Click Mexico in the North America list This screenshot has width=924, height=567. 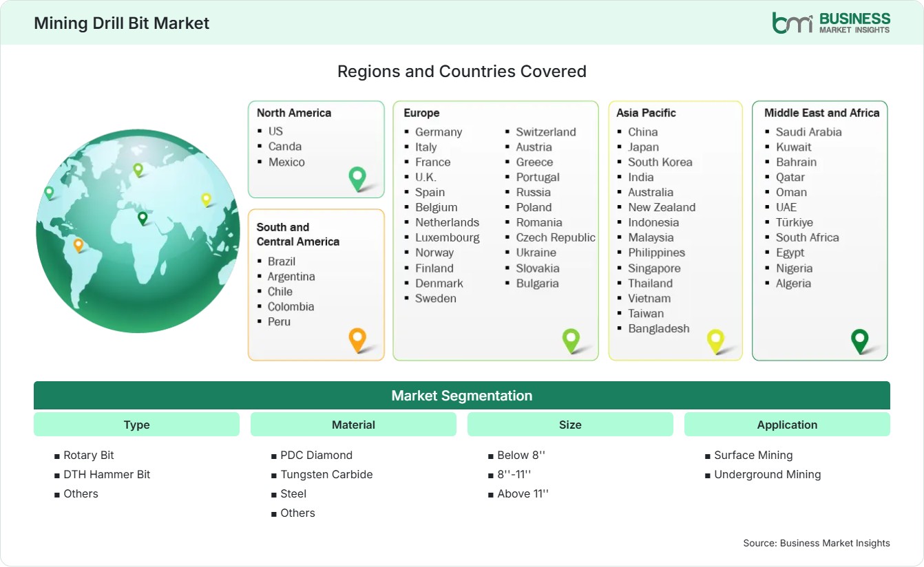click(286, 162)
